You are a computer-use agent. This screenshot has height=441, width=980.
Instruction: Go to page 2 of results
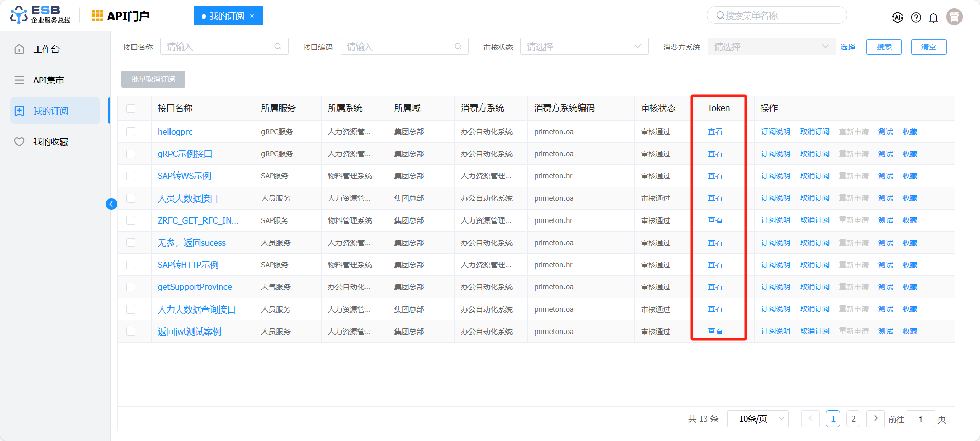[853, 419]
